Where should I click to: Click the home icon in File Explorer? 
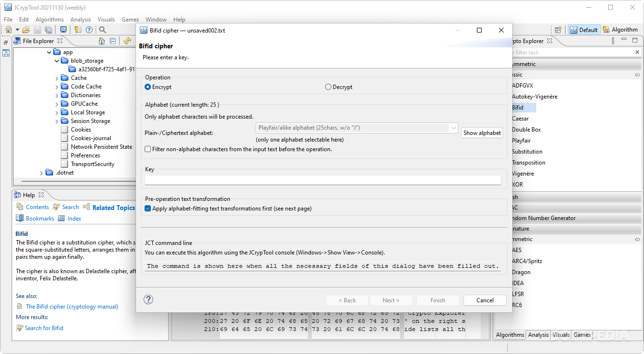click(102, 41)
